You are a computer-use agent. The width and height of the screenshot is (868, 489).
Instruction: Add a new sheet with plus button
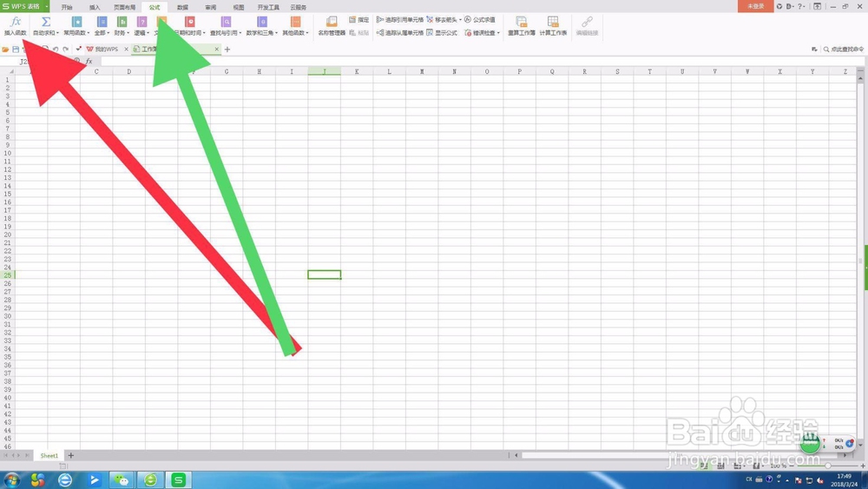pos(71,455)
